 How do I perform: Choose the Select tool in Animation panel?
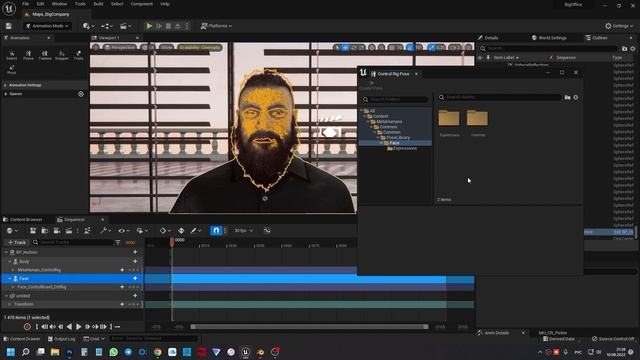point(11,55)
